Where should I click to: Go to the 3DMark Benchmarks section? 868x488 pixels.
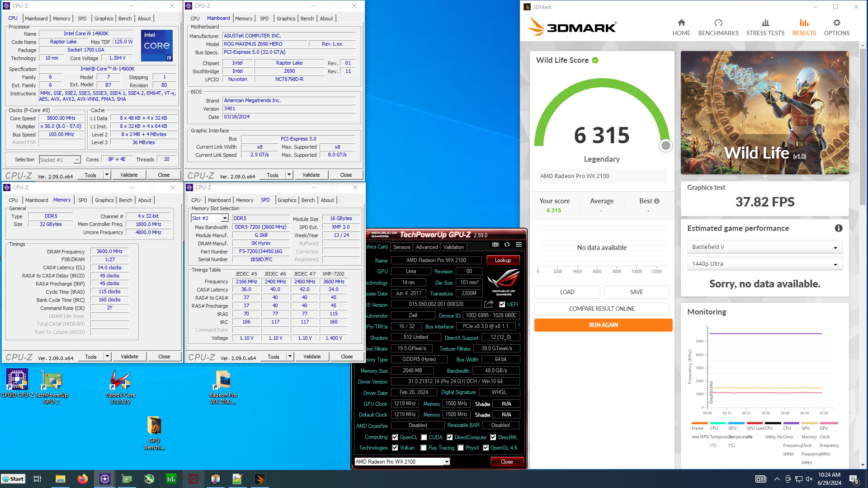pos(718,27)
